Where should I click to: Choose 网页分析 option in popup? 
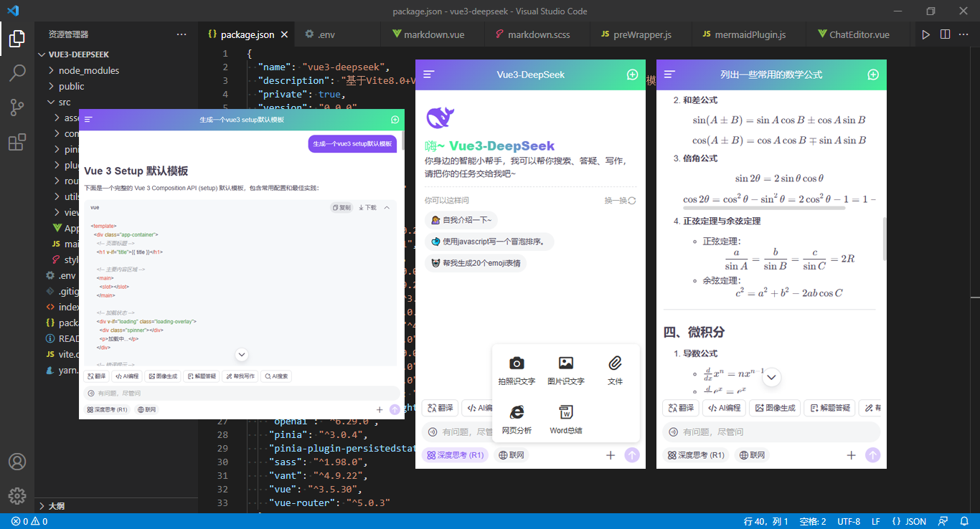point(517,420)
